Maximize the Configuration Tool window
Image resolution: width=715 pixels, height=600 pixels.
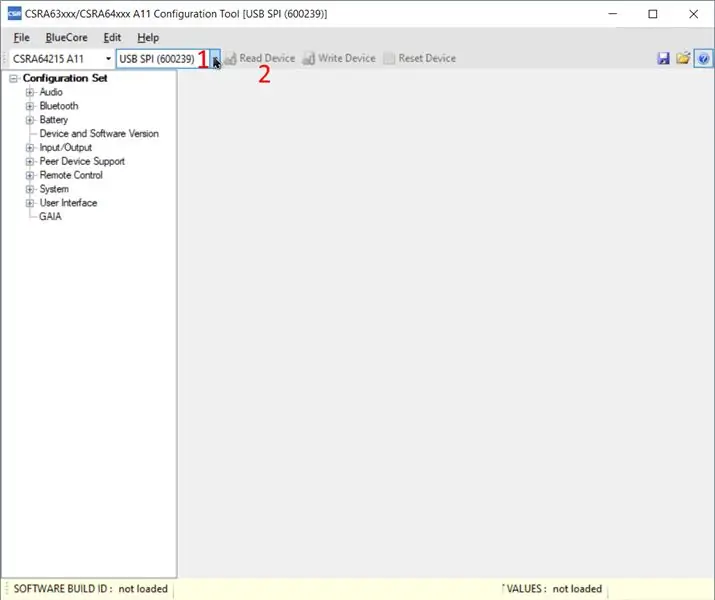[x=653, y=14]
